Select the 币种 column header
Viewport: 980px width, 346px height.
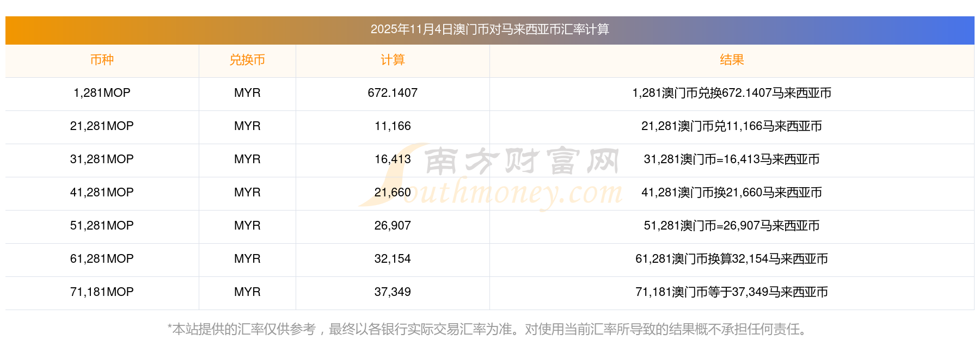[102, 60]
